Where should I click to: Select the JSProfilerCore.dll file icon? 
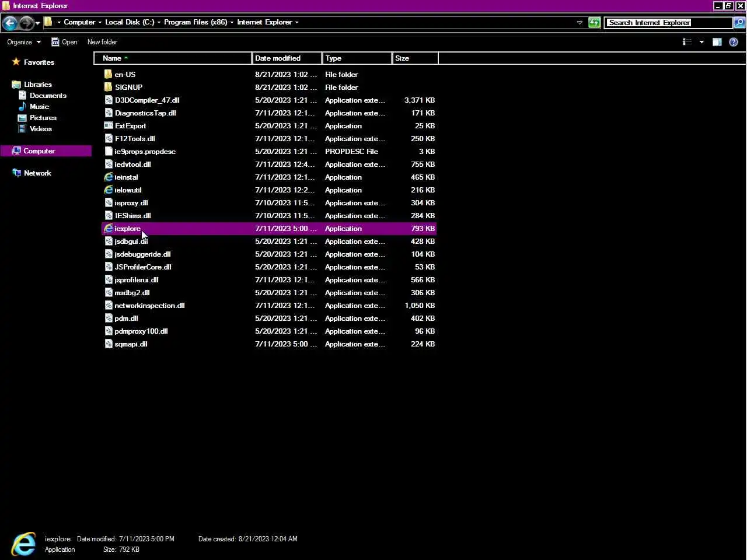(109, 267)
